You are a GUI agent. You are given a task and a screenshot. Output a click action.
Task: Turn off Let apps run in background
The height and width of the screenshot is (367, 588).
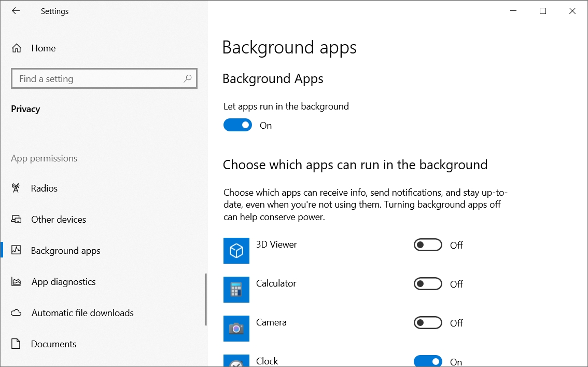[x=238, y=125]
